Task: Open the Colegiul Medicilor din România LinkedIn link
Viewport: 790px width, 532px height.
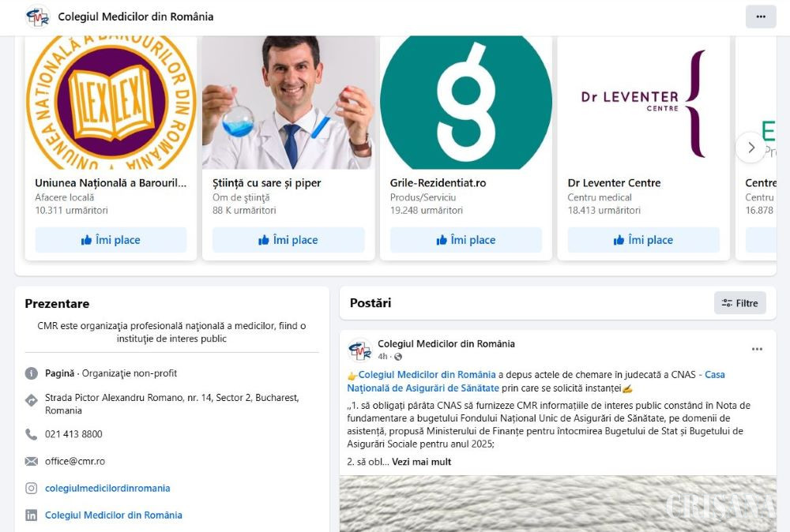Action: pos(113,515)
